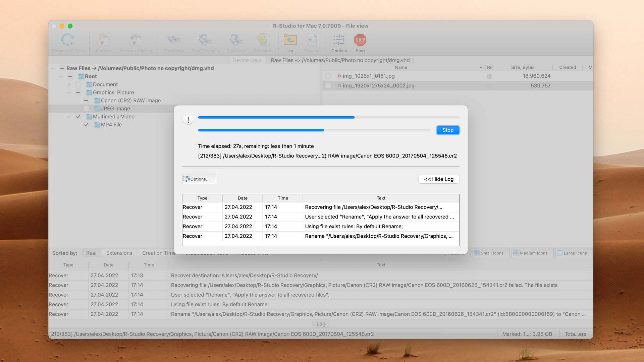
Task: Collapse the Raw Files tree node
Action: pyautogui.click(x=53, y=68)
